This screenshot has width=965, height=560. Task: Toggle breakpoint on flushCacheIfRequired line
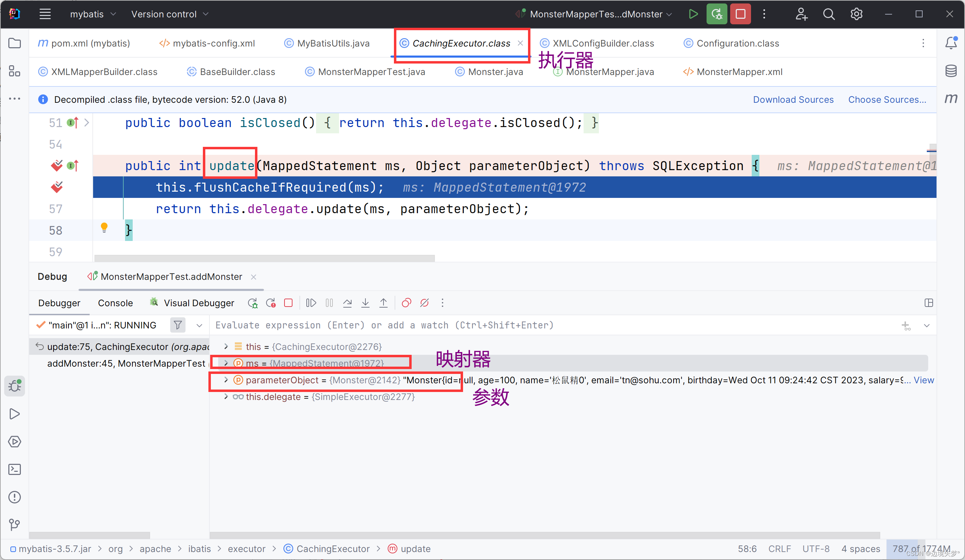pos(57,187)
